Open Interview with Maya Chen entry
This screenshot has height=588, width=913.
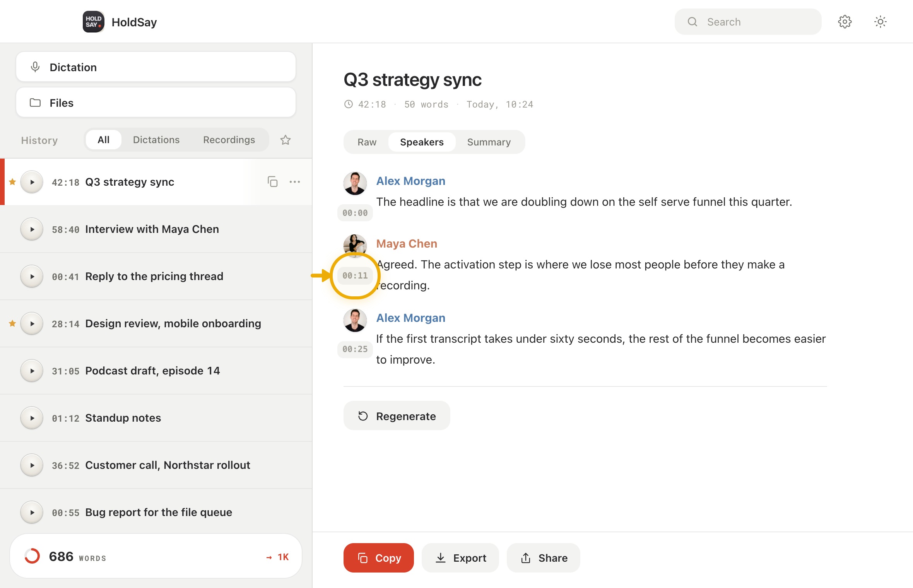156,229
